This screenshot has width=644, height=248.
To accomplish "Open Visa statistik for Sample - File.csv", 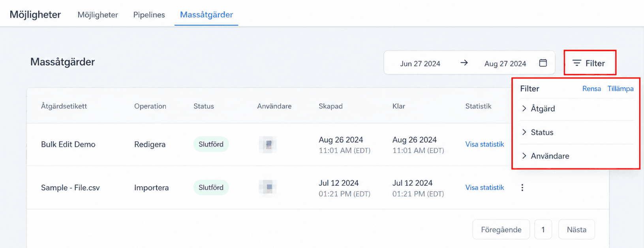I will pyautogui.click(x=484, y=188).
